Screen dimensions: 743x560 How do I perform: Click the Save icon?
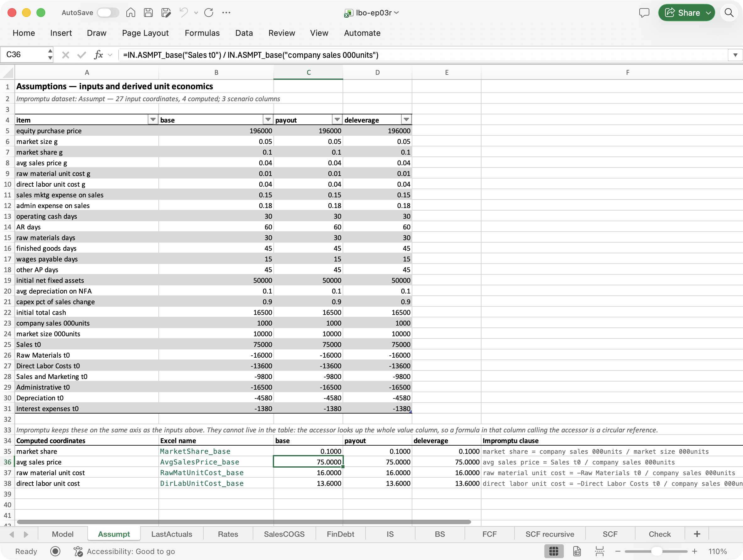[148, 13]
